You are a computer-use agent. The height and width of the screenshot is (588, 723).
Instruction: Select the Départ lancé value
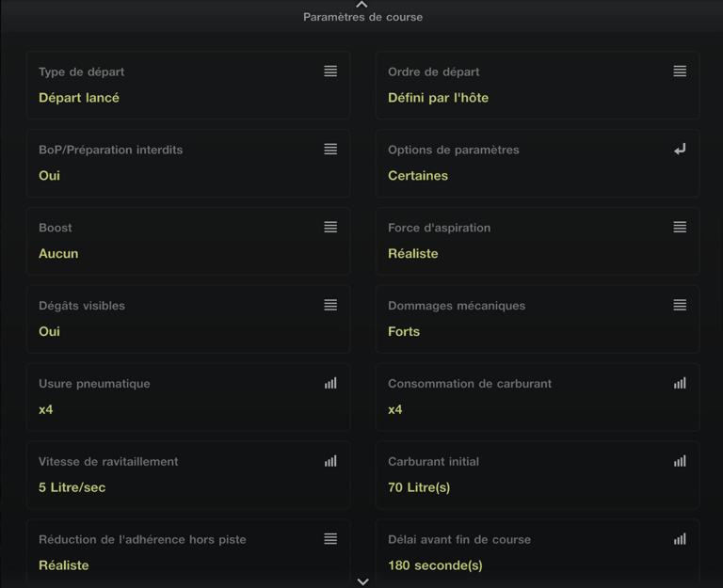pos(79,98)
